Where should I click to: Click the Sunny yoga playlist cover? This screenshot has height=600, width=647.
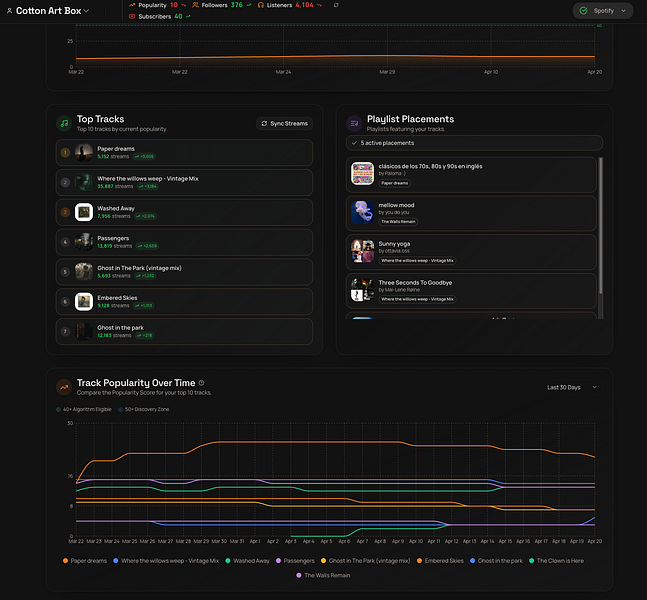click(362, 251)
